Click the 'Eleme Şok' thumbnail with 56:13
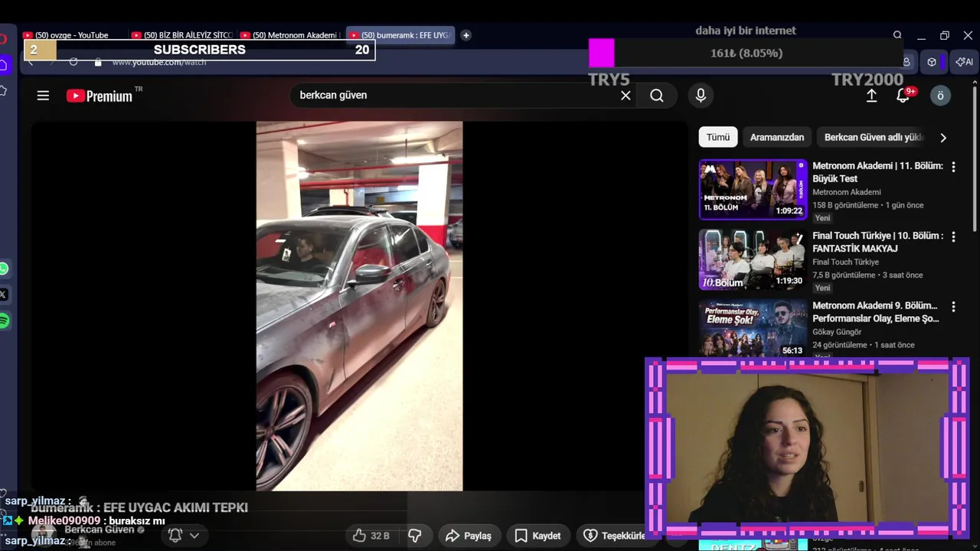980x551 pixels. pos(753,328)
